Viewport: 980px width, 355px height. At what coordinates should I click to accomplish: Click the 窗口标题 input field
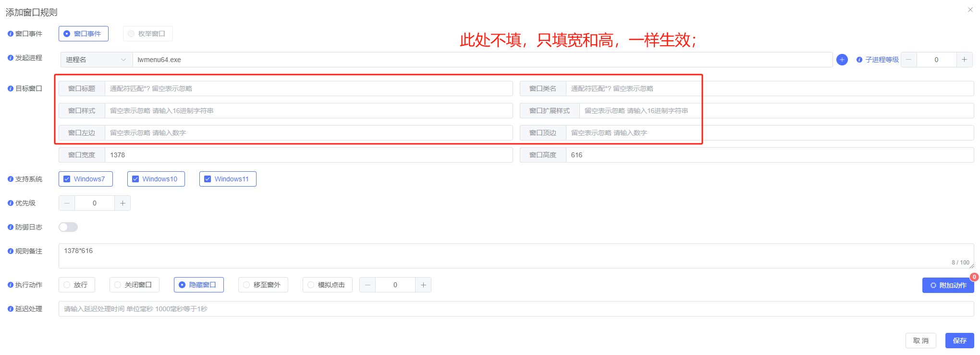[x=308, y=89]
